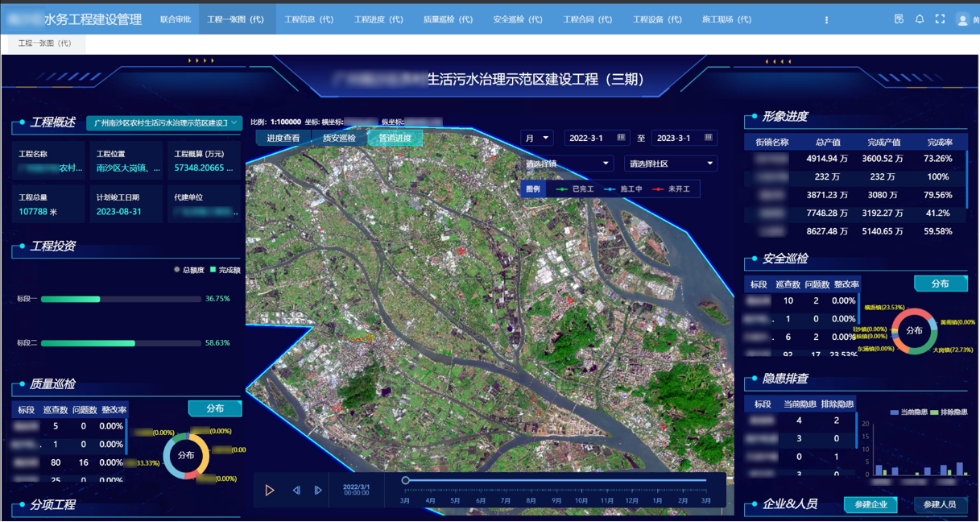
Task: Expand the 请选择社区 community dropdown
Action: [x=670, y=164]
